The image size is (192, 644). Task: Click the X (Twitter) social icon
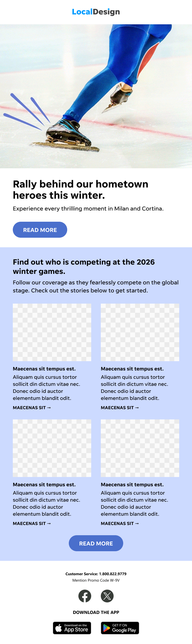click(107, 596)
